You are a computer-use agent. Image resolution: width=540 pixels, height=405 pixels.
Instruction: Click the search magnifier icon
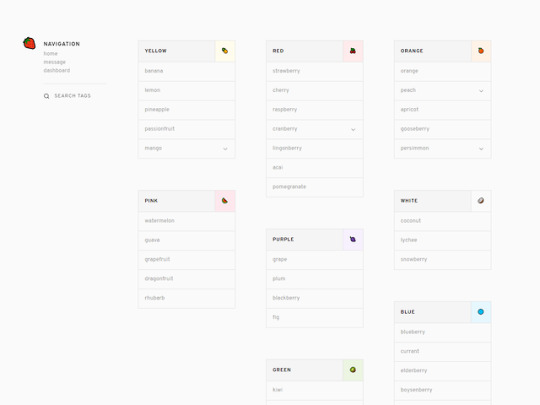46,96
